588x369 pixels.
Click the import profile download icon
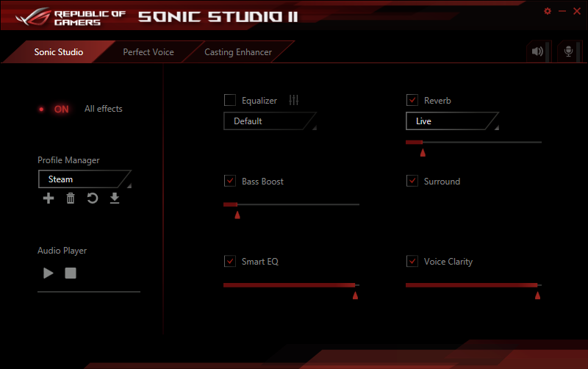click(115, 198)
